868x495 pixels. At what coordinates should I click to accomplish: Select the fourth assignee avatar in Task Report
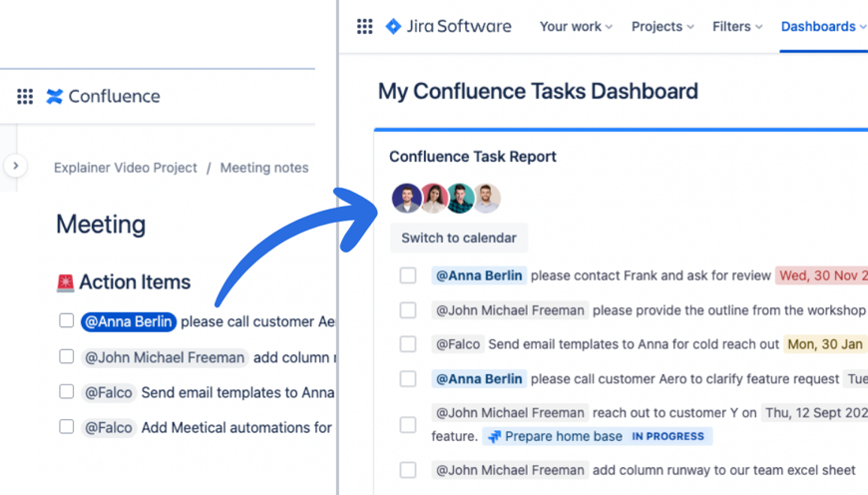click(486, 198)
